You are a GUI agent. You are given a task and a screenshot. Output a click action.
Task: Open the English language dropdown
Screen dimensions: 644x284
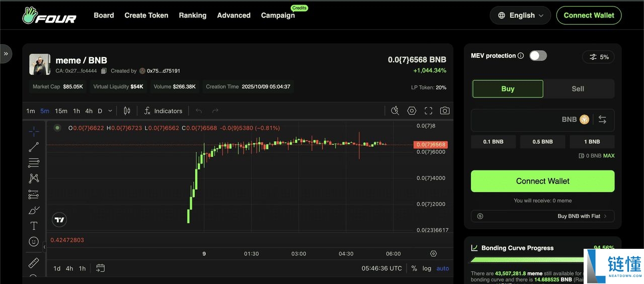coord(521,15)
